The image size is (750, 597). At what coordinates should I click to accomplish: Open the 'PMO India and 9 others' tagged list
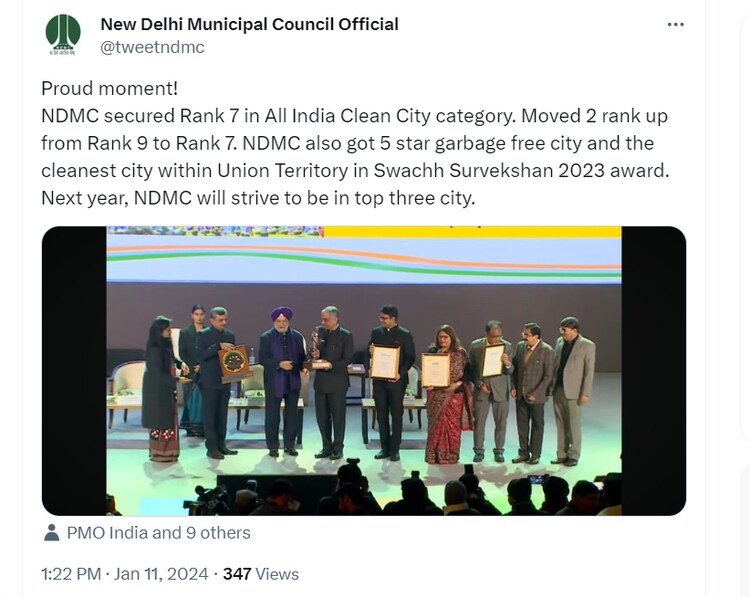pos(158,533)
